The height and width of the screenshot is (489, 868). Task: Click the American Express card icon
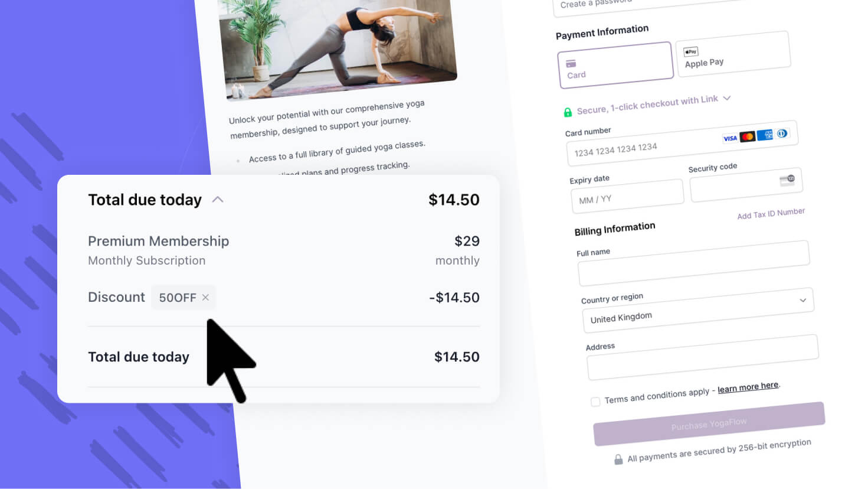tap(765, 135)
